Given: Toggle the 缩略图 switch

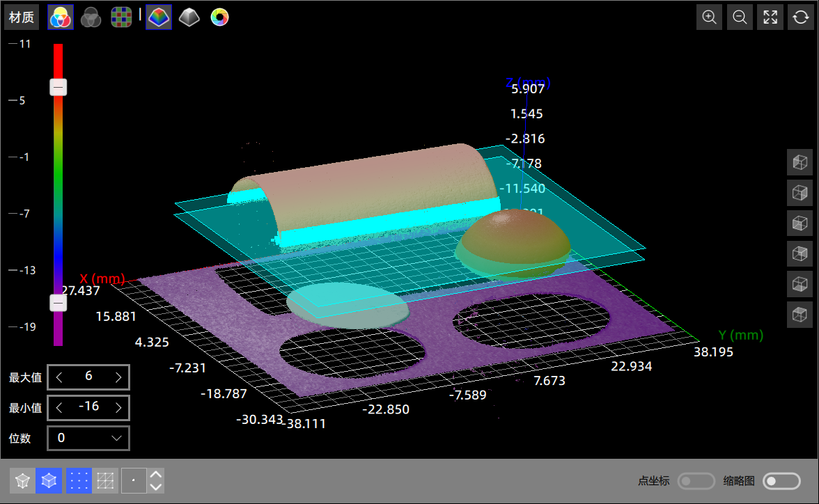Looking at the screenshot, I should pos(781,481).
